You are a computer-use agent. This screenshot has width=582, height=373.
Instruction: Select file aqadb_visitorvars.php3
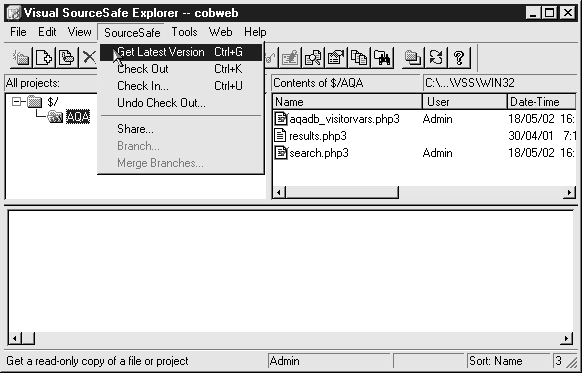point(344,119)
